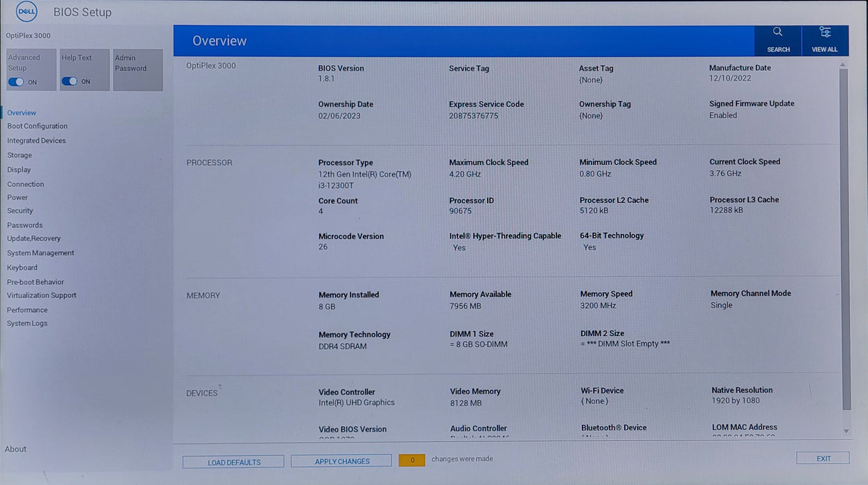Open the Admin Password tile
The image size is (868, 485).
(138, 70)
